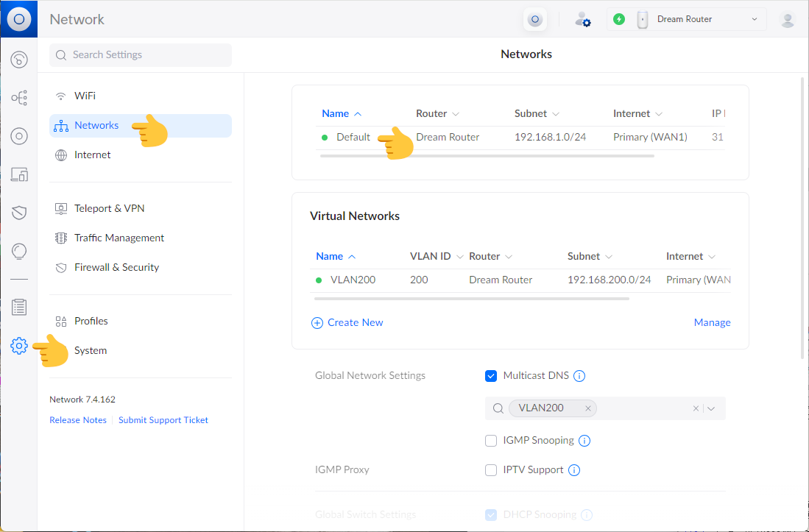Create a new Virtual Network
The height and width of the screenshot is (532, 809).
tap(347, 322)
